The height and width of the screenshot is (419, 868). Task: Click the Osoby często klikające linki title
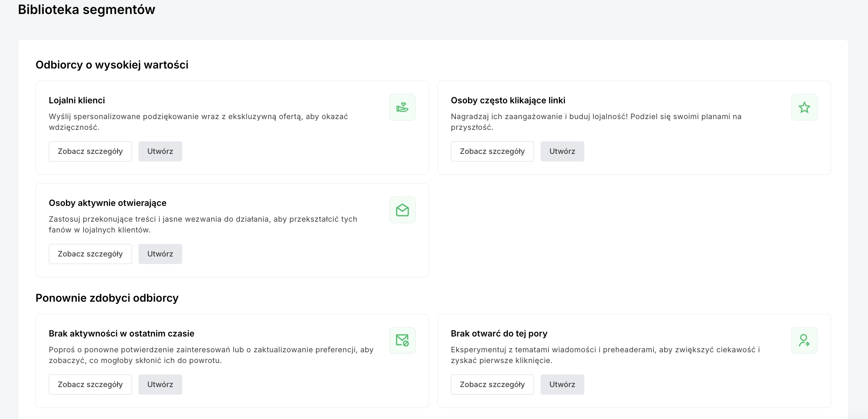[x=508, y=100]
